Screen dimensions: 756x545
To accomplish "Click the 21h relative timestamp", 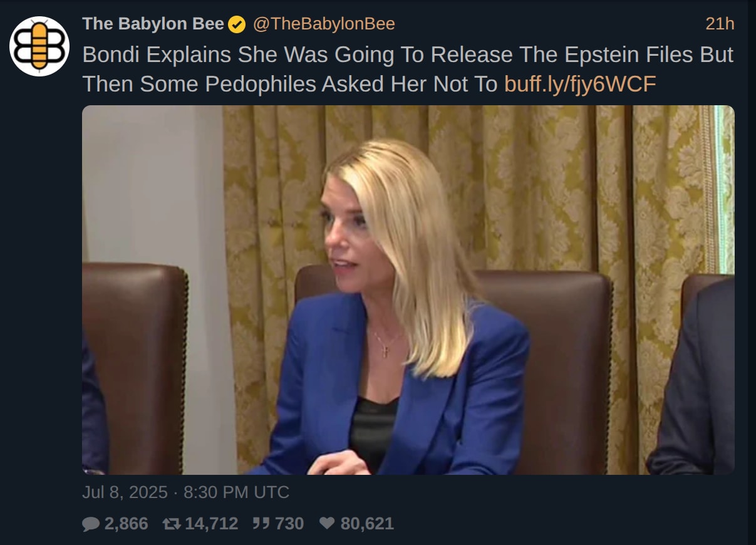I will [720, 24].
